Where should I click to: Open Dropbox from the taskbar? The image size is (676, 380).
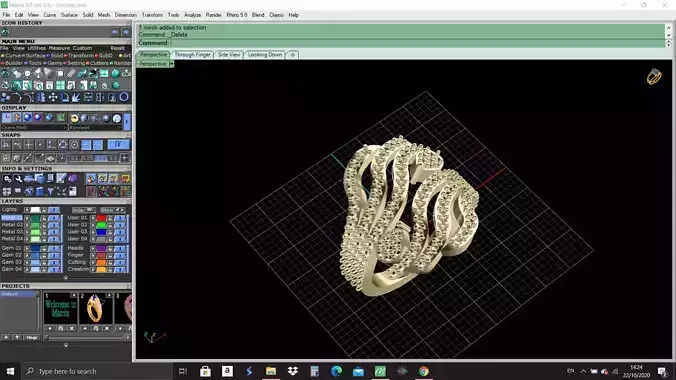point(293,371)
